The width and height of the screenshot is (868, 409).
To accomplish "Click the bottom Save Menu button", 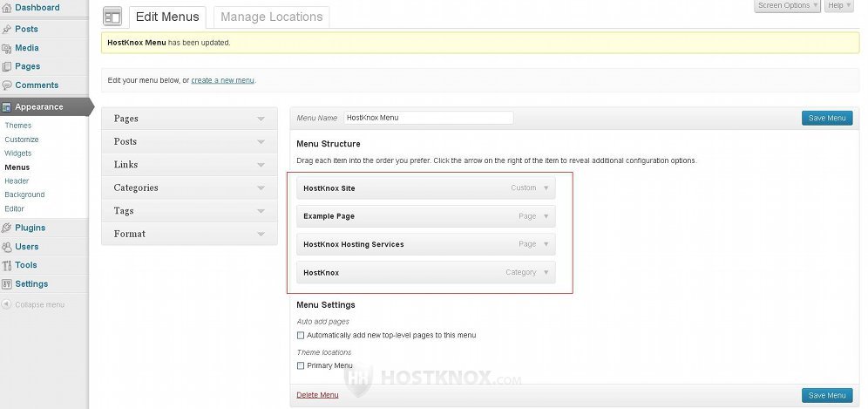I will [x=827, y=396].
